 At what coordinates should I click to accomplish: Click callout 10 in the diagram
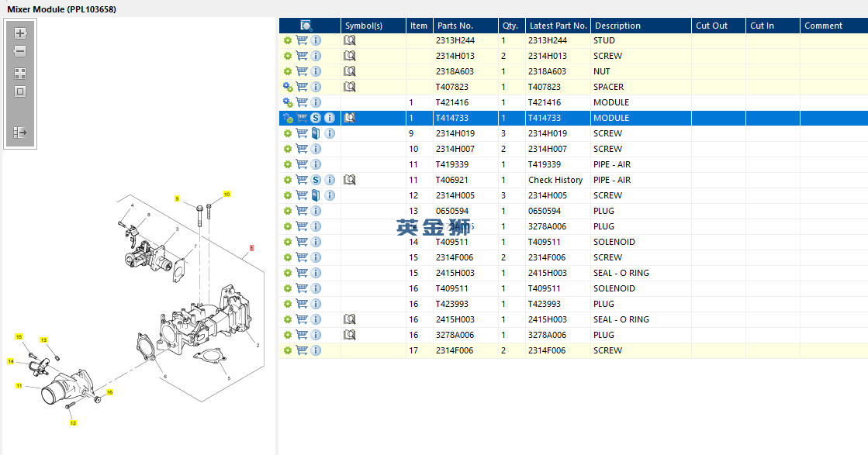(227, 194)
